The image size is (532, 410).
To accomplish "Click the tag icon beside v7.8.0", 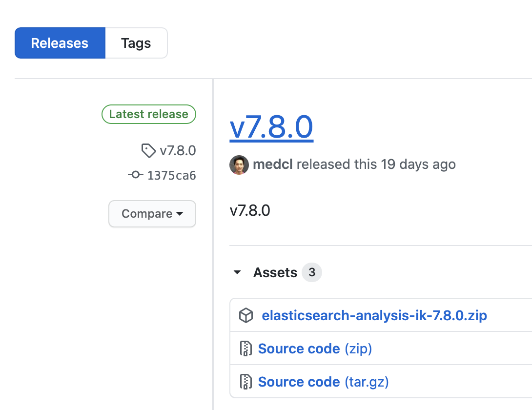I will 148,151.
